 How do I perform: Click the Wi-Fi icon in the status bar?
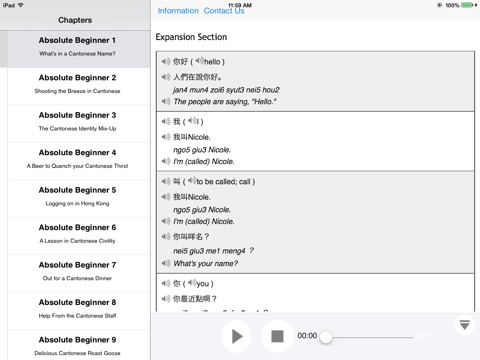21,5
